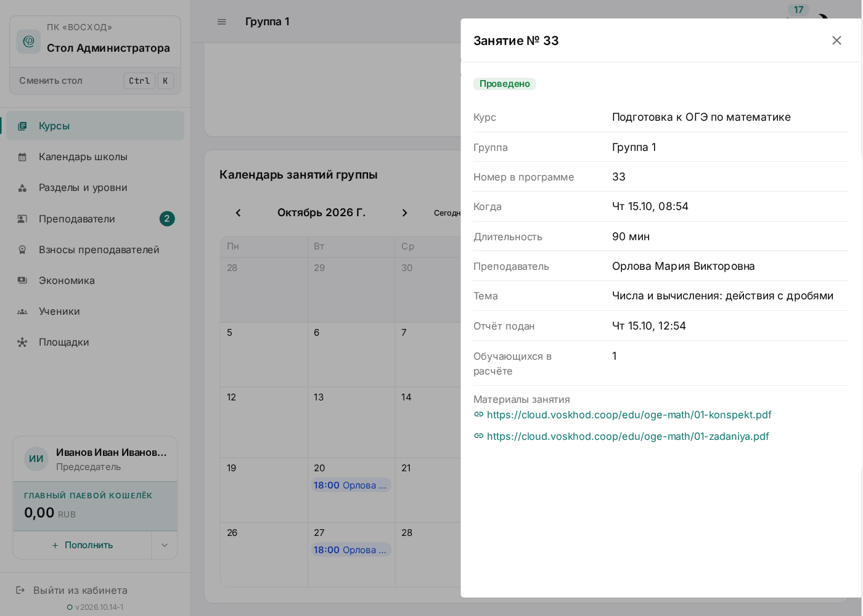Image resolution: width=863 pixels, height=616 pixels.
Task: Click the Проведено status badge
Action: (505, 84)
